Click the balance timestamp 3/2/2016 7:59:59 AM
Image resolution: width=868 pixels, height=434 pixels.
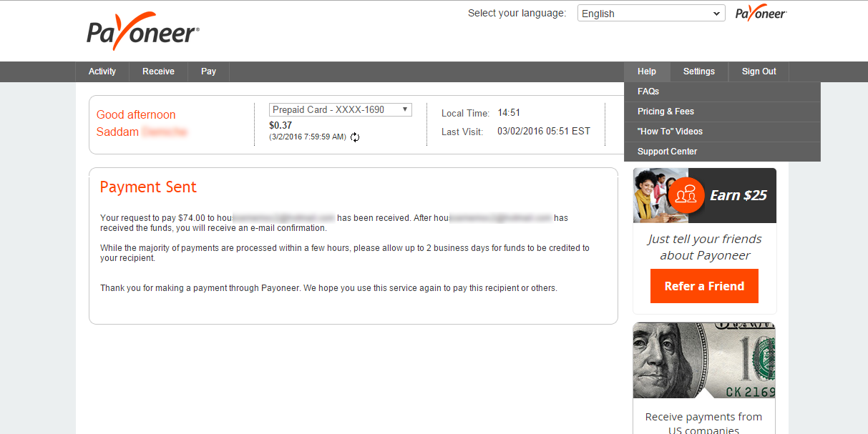[x=308, y=137]
